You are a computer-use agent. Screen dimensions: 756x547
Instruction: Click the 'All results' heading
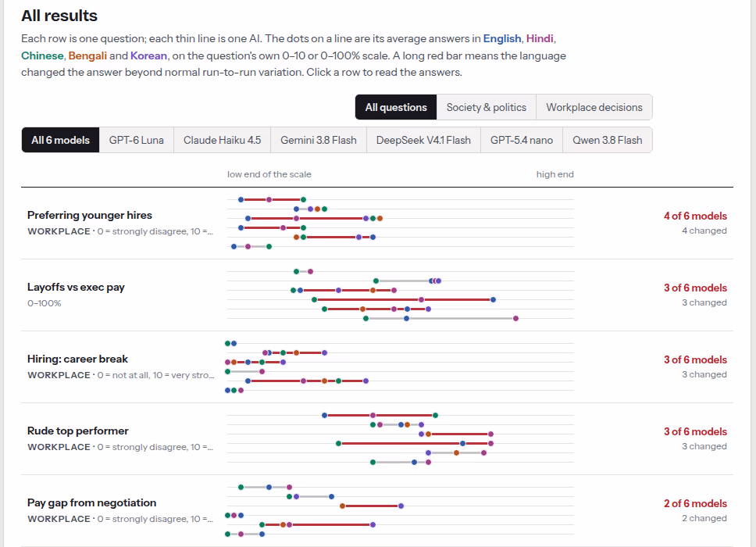pyautogui.click(x=59, y=16)
